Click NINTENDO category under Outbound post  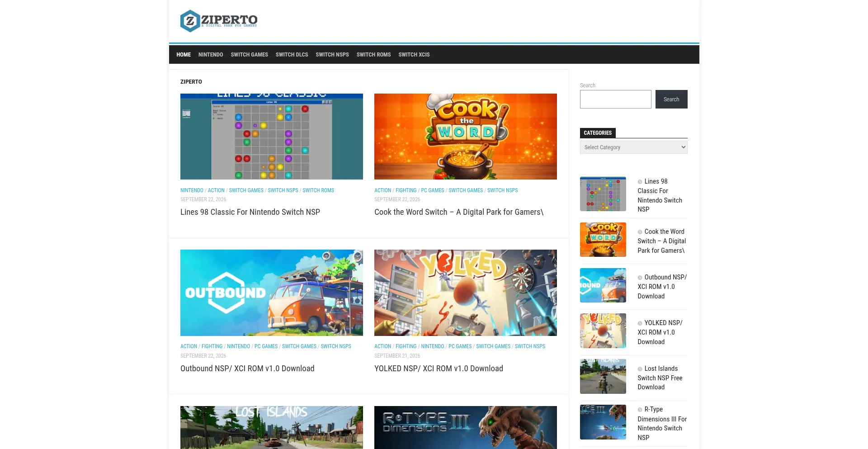238,346
